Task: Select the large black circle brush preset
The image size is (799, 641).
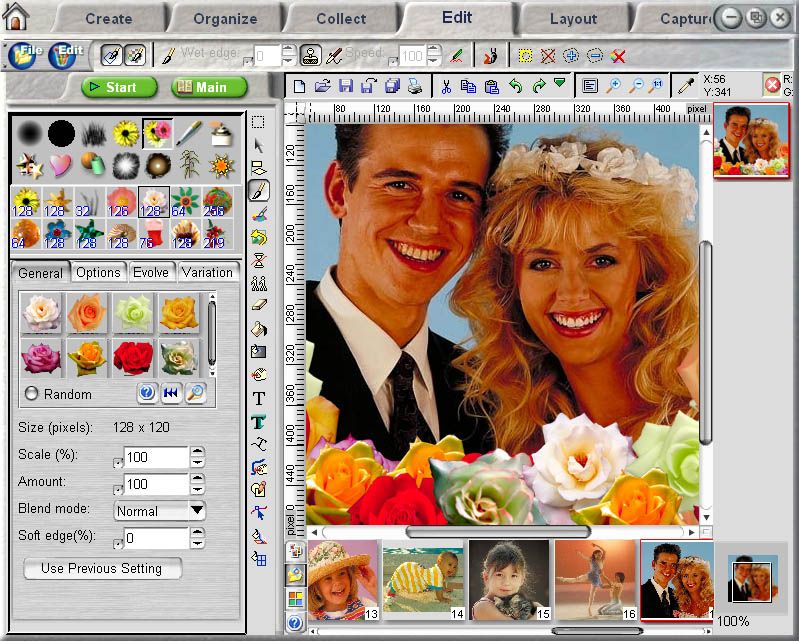Action: (x=61, y=133)
